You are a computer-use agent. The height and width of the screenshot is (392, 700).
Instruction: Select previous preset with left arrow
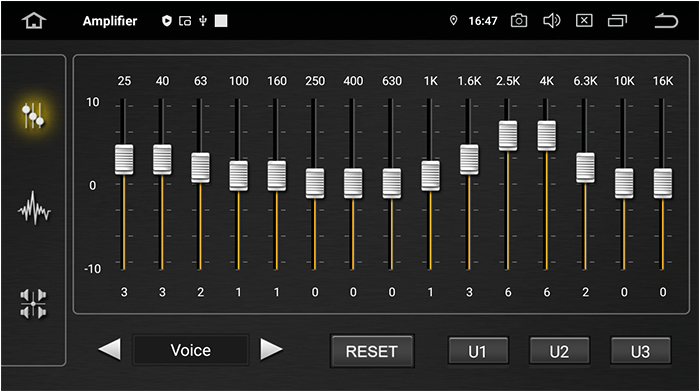coord(109,349)
